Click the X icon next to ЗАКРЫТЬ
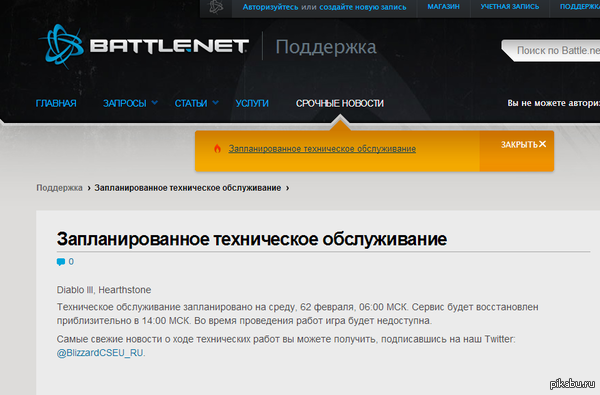This screenshot has height=395, width=600. (543, 144)
